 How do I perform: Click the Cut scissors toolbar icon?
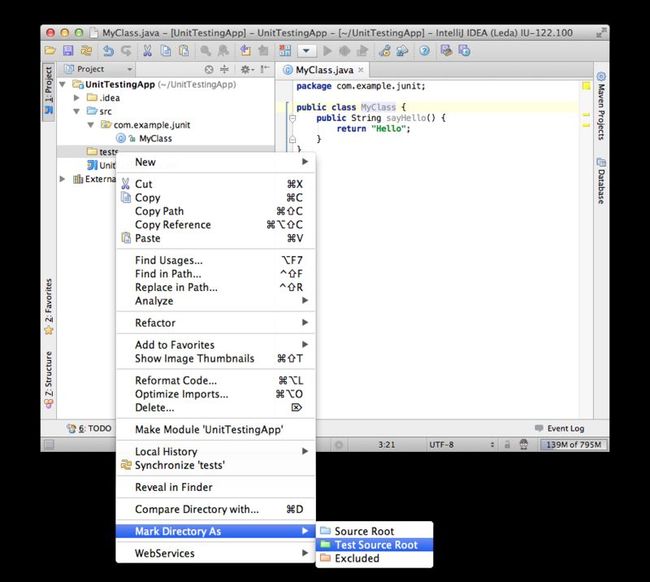point(147,51)
